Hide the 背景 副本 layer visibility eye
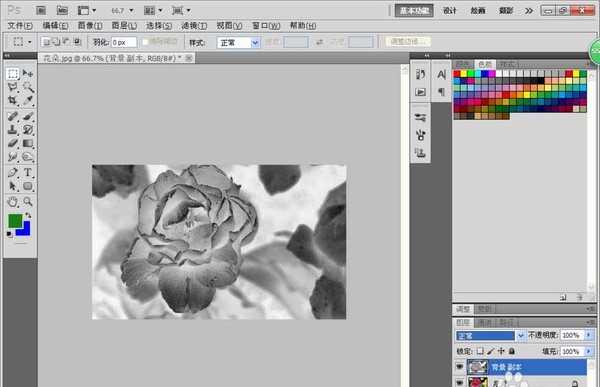Screen dimensions: 600x387 coord(460,367)
